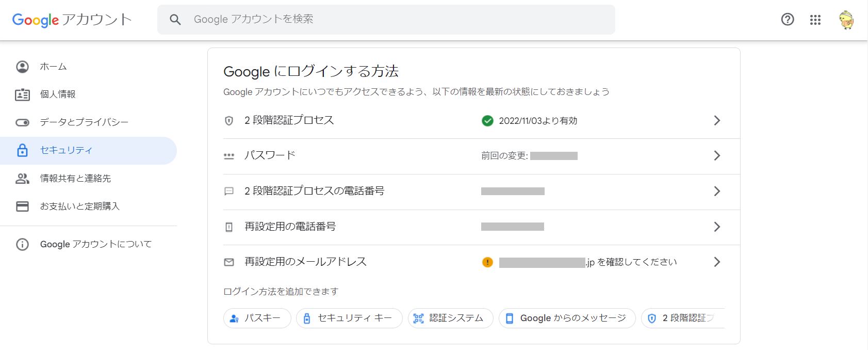Select the 認証システム chip
868x350 pixels.
click(450, 318)
